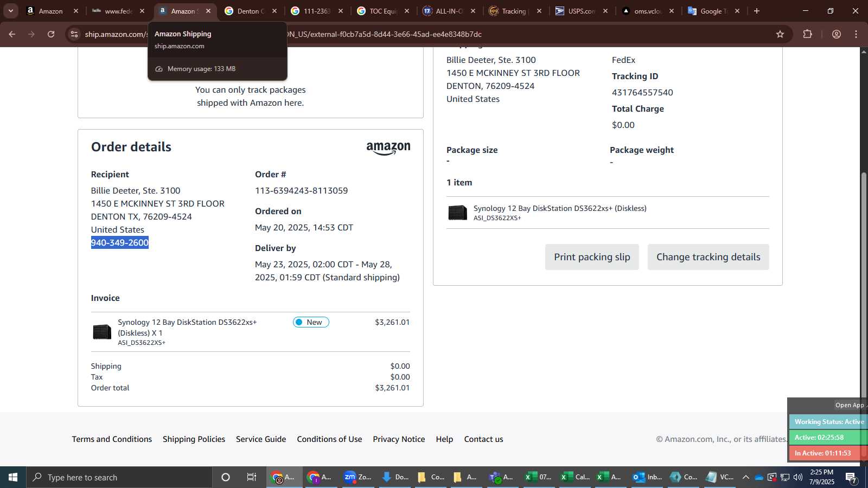Switch to the 111-2363 Google tab
This screenshot has height=488, width=868.
click(x=316, y=11)
